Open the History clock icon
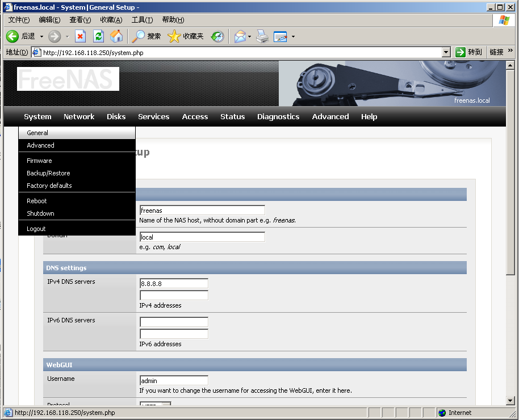This screenshot has width=519, height=420. 218,36
